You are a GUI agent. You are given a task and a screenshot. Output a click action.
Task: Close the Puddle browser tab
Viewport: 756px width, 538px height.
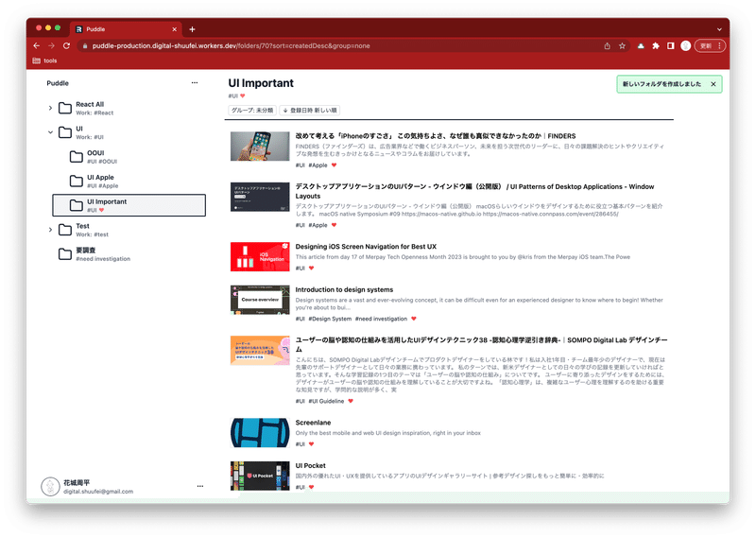(x=175, y=29)
